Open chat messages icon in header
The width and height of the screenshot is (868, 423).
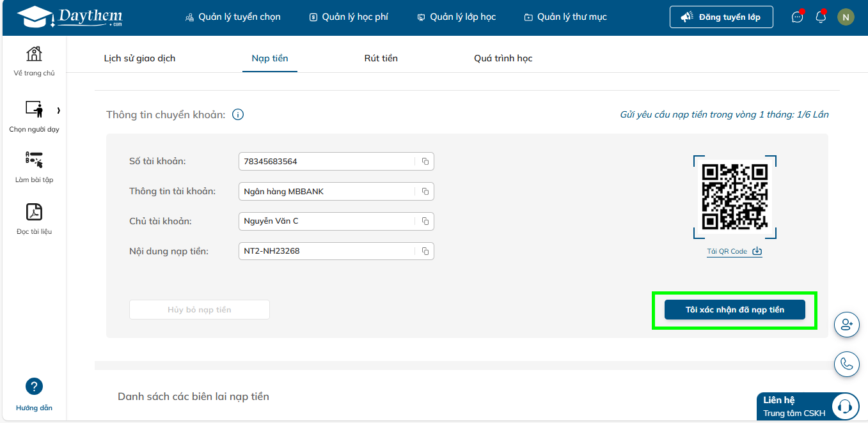point(797,17)
